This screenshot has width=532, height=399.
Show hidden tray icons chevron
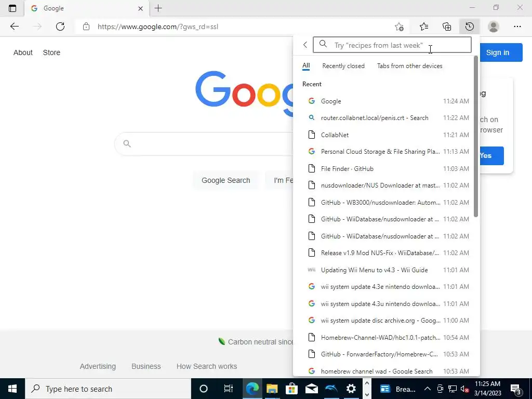click(428, 389)
